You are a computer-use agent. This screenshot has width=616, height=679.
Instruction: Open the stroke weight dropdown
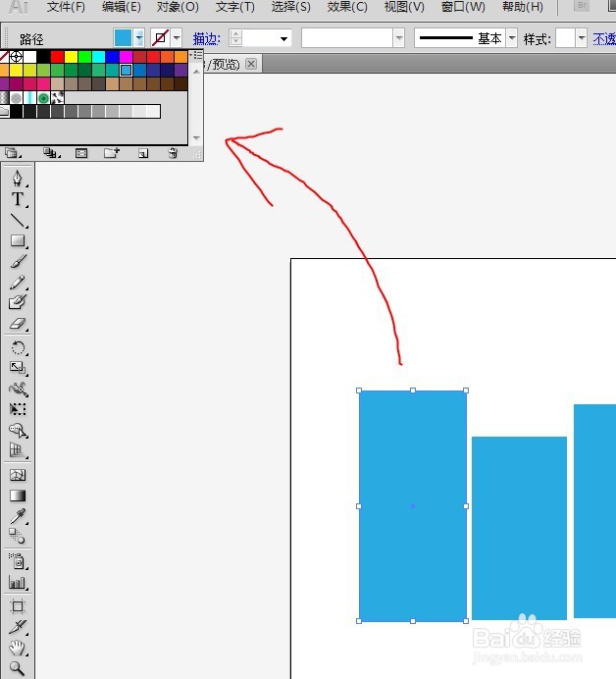coord(283,39)
